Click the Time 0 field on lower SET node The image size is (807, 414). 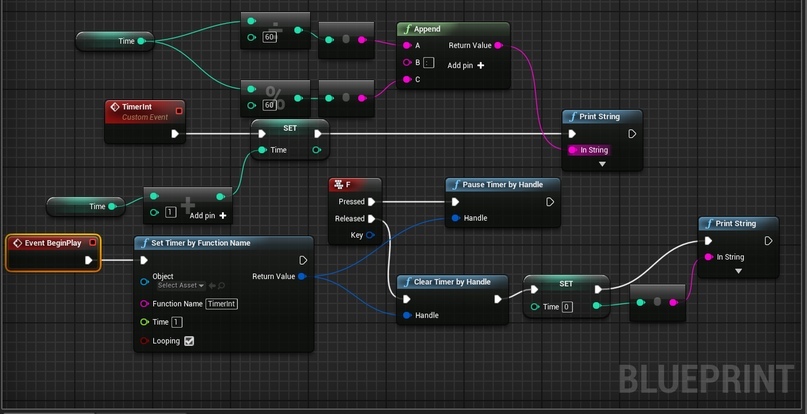point(567,307)
